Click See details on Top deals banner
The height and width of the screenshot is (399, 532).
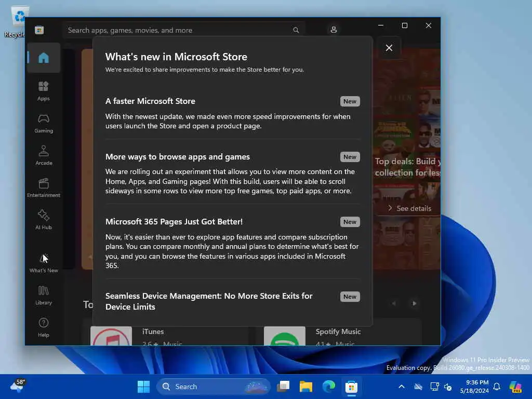pos(410,208)
